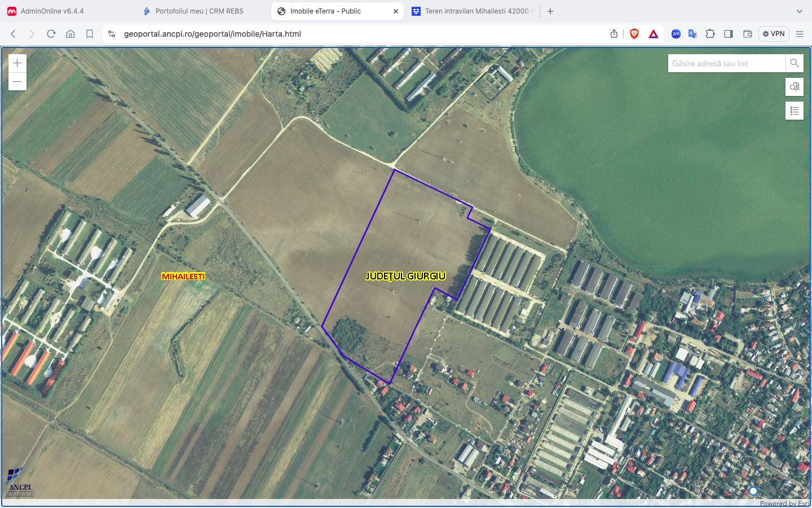This screenshot has width=812, height=508.
Task: Open the Google Translate extension
Action: [x=692, y=34]
